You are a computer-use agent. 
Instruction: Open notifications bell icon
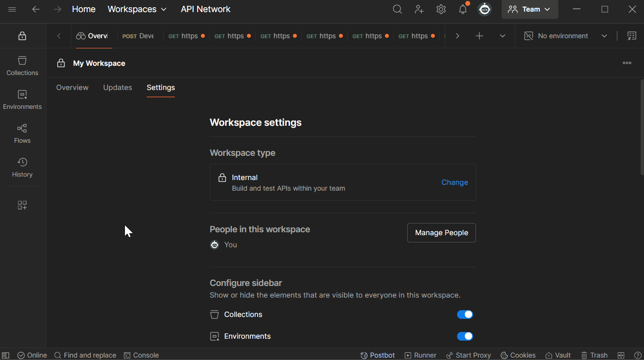463,9
